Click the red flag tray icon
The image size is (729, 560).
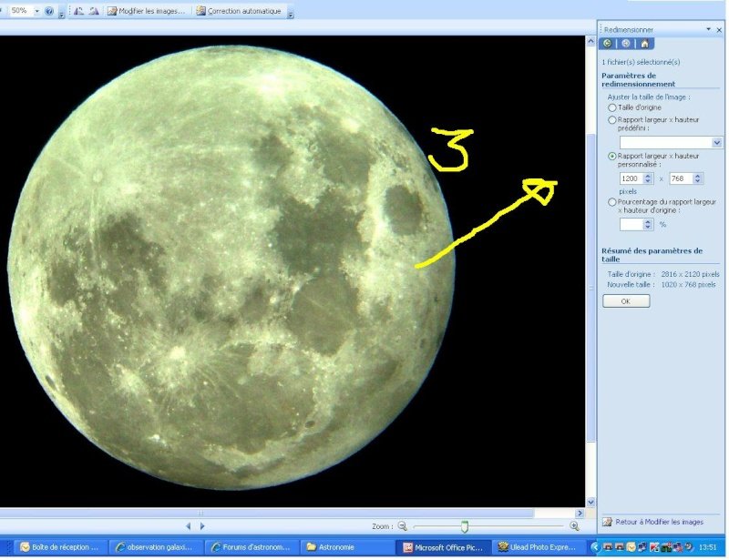click(x=654, y=547)
